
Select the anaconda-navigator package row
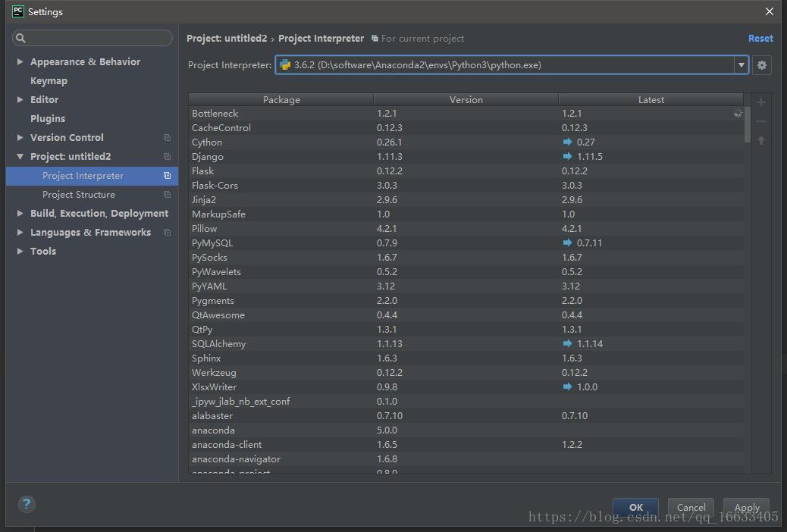click(x=466, y=459)
